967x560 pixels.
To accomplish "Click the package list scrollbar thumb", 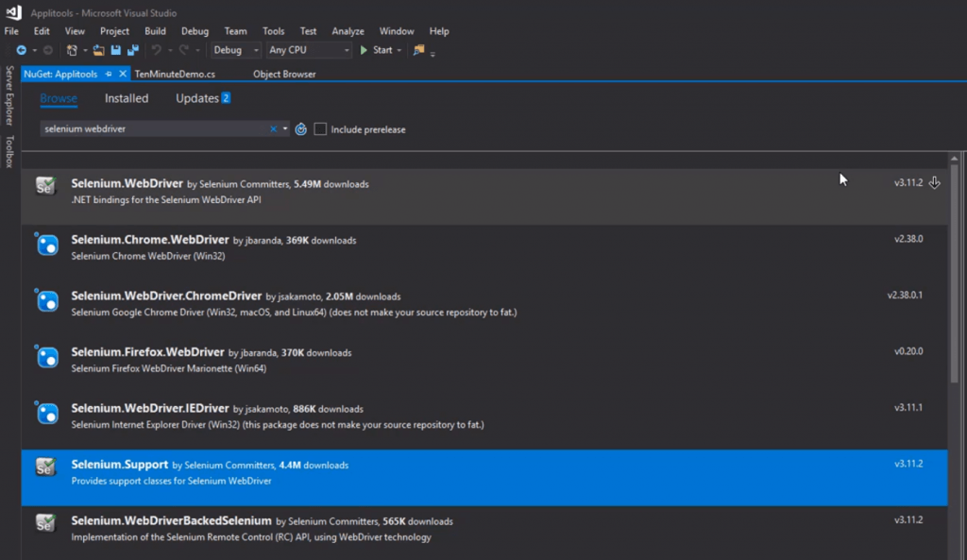I will (x=954, y=275).
